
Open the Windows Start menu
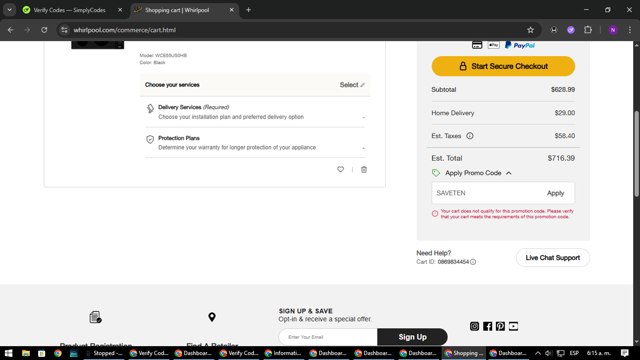click(8, 353)
